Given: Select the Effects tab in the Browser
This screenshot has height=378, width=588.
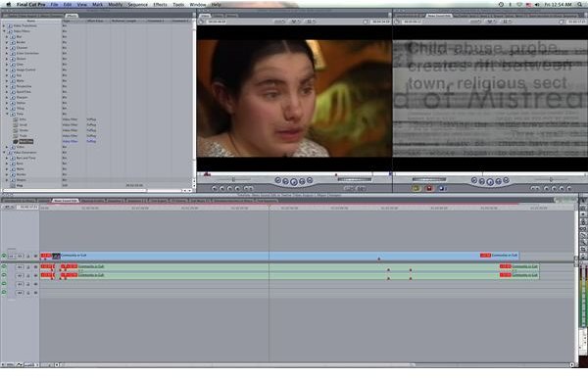Looking at the screenshot, I should [x=72, y=16].
